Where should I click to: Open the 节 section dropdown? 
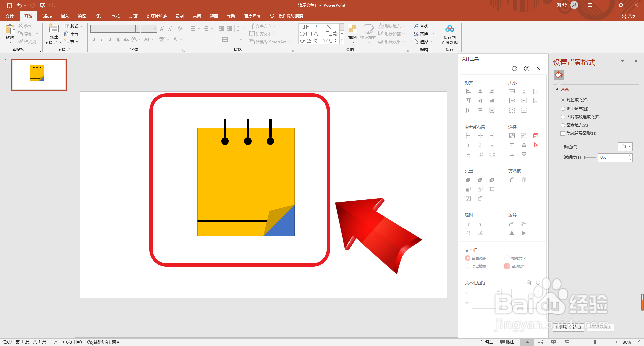72,42
